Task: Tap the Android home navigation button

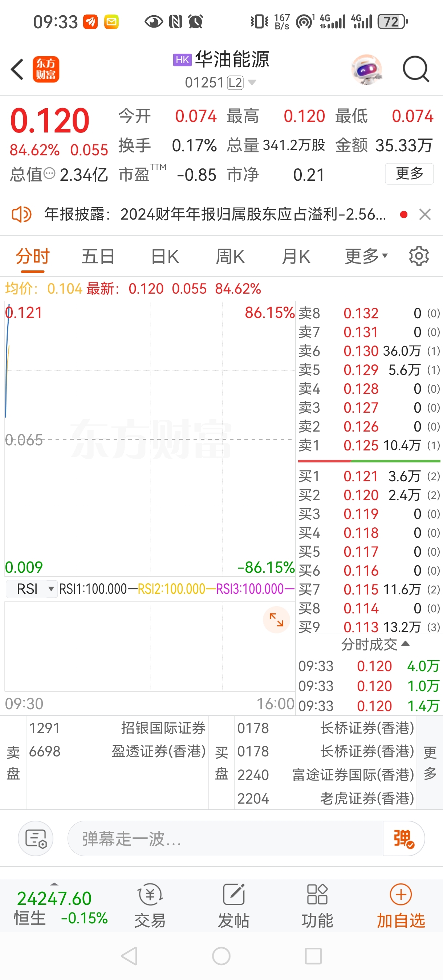Action: click(221, 956)
